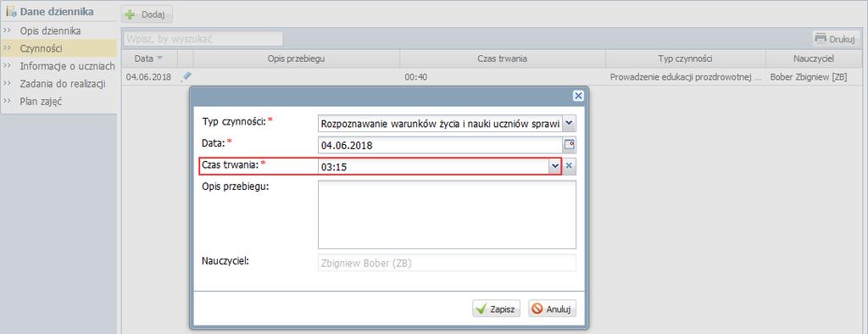Expand the Czas trwania dropdown arrow
Screen dimensions: 868x334
[554, 167]
